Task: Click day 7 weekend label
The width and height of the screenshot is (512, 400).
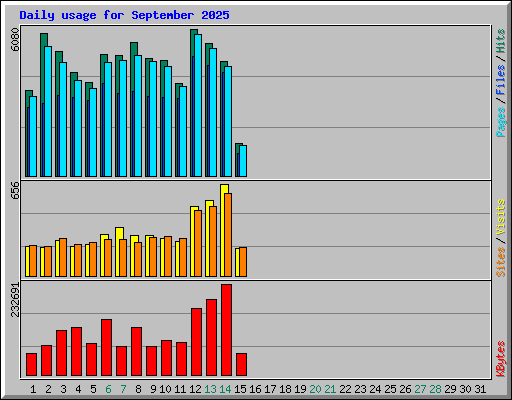Action: (123, 389)
